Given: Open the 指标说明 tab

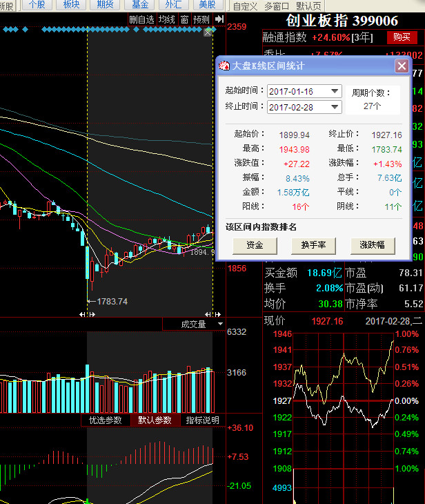Looking at the screenshot, I should (202, 420).
